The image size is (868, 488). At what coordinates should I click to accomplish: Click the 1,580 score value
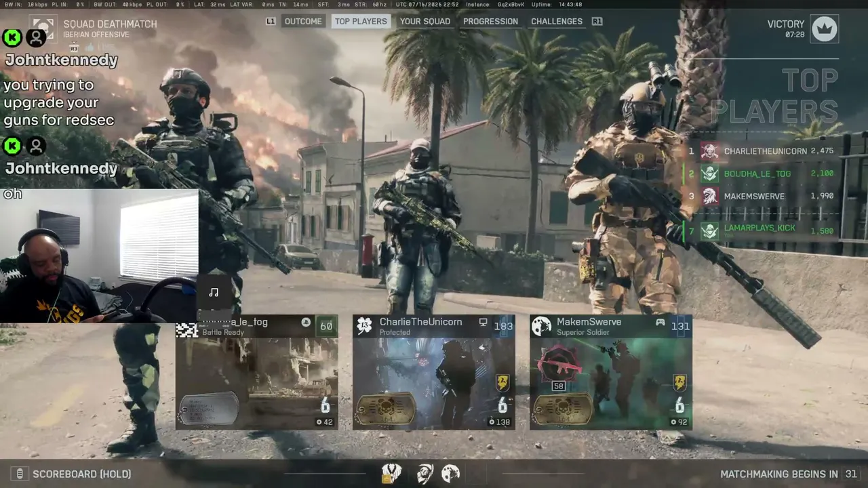(822, 230)
